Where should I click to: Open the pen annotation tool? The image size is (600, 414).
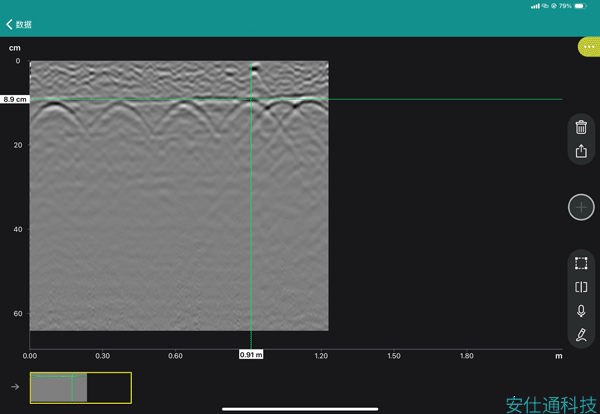(x=581, y=334)
